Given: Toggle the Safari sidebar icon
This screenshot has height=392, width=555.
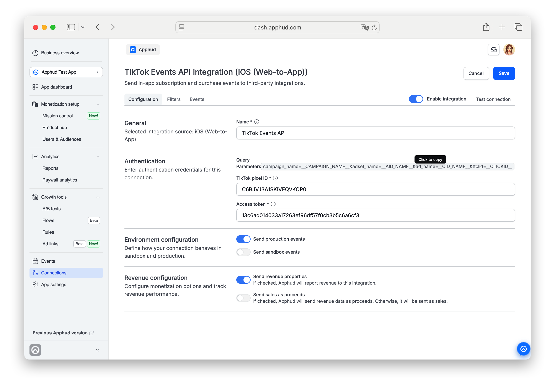Looking at the screenshot, I should [71, 27].
